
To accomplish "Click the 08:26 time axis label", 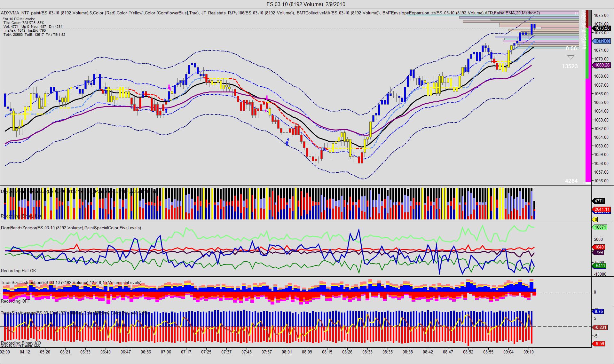I will click(x=347, y=352).
